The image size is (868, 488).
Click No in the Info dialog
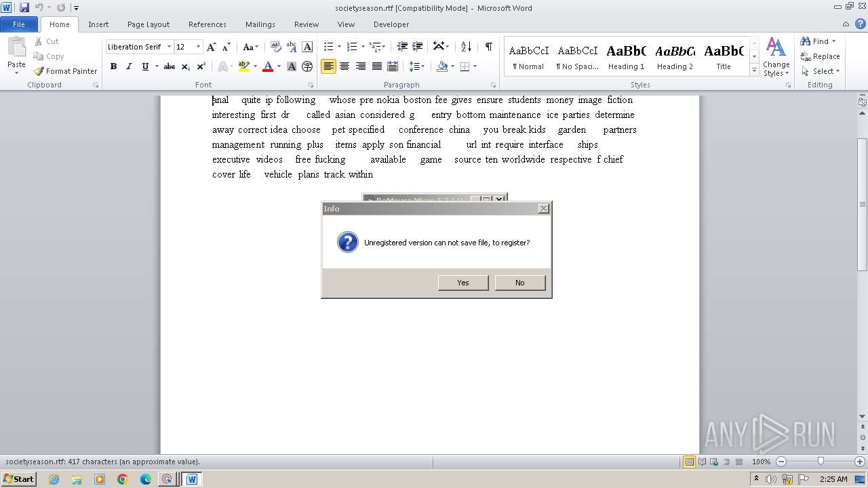click(520, 283)
